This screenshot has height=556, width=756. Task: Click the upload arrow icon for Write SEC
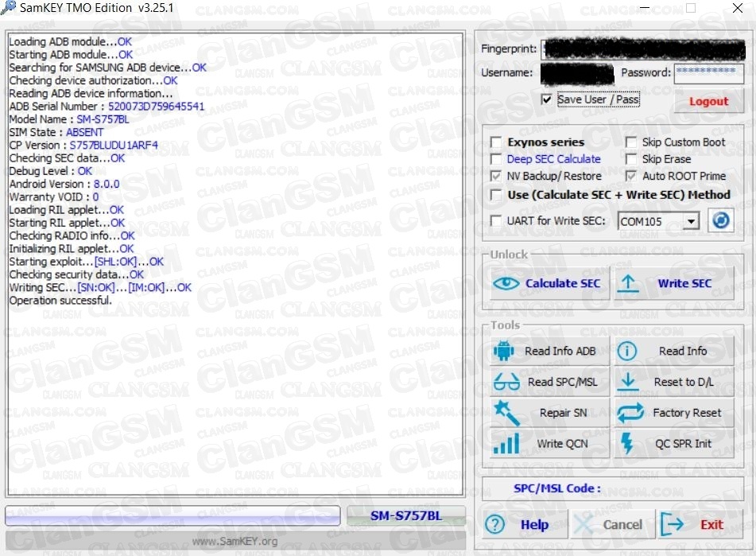point(628,283)
